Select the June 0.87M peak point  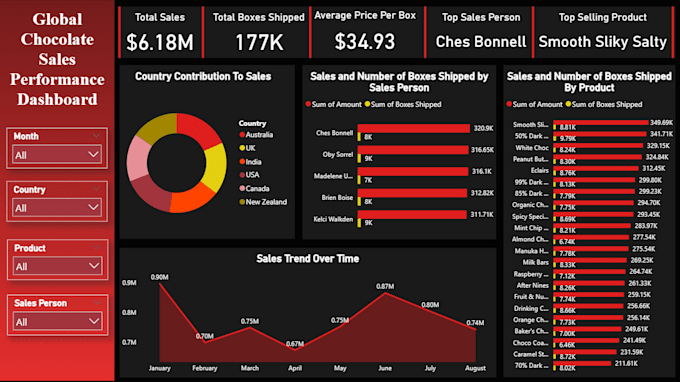(385, 293)
